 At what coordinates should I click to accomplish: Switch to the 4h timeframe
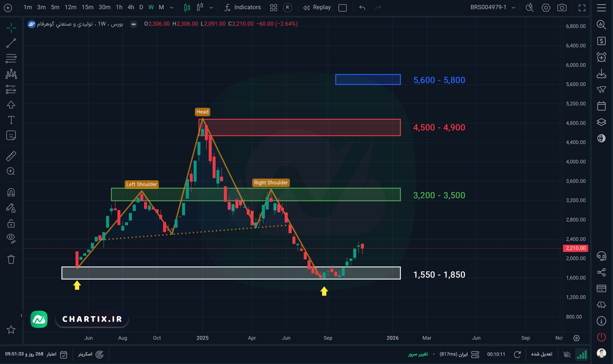(131, 7)
